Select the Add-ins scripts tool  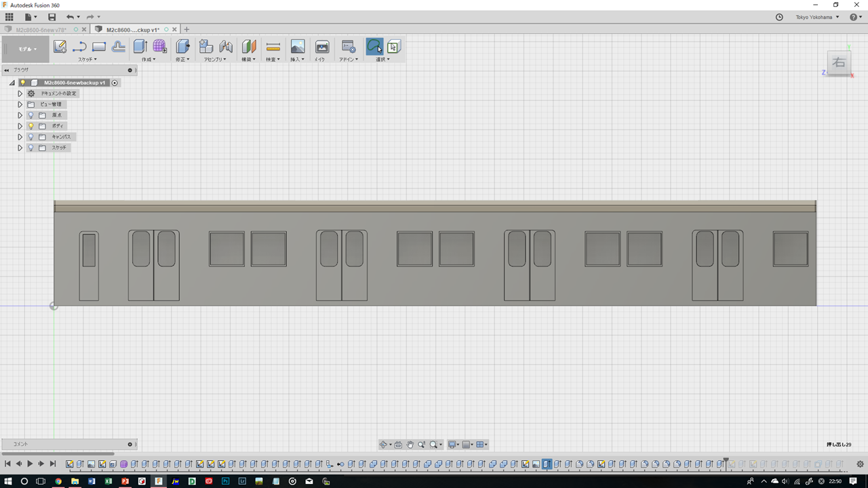coord(349,46)
